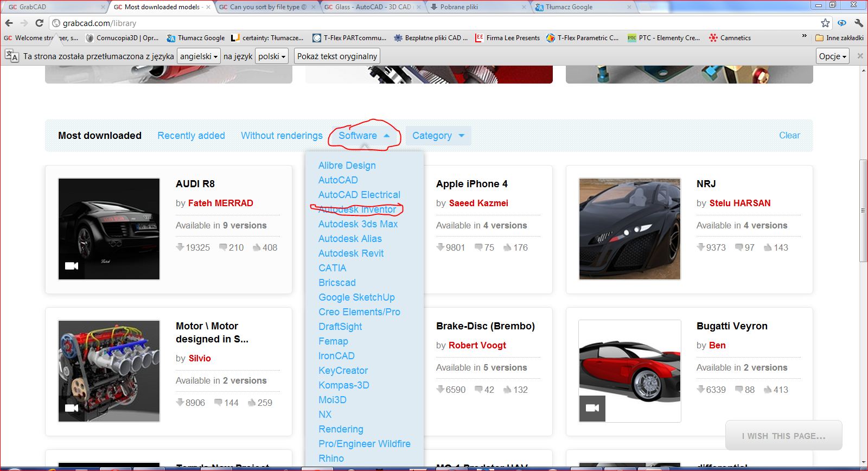
Task: Open Motor engine thumbnail image
Action: (x=109, y=371)
